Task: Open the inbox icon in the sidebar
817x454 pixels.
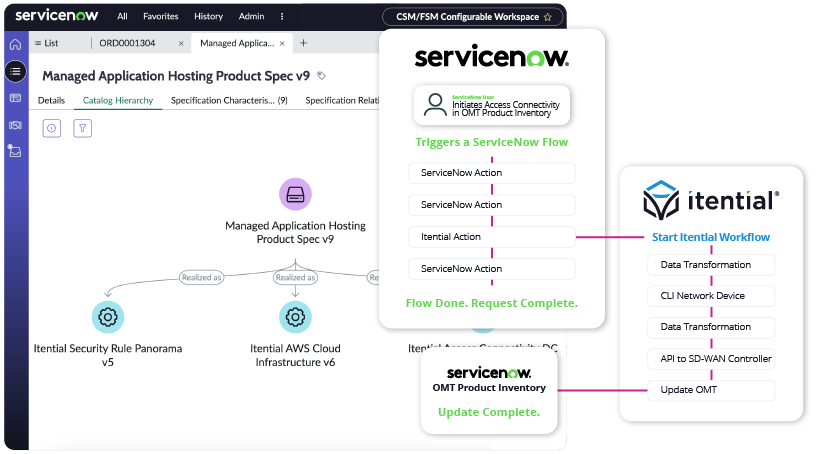Action: 15,151
